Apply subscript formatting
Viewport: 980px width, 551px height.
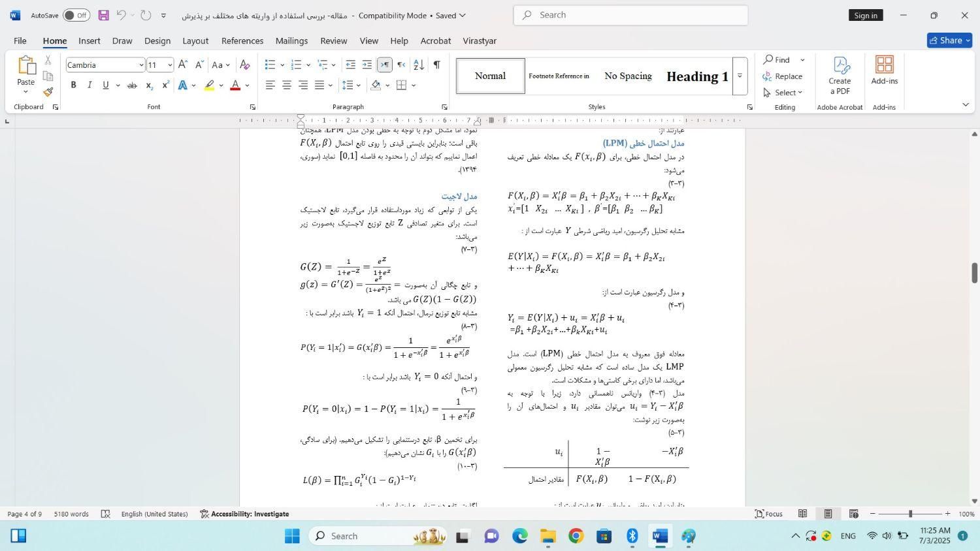coord(150,86)
